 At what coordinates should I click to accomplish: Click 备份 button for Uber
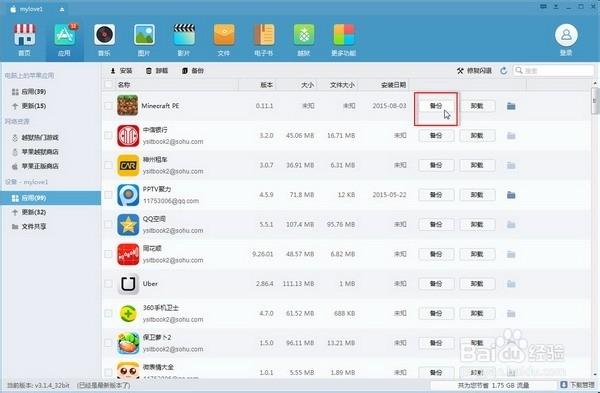[x=436, y=284]
